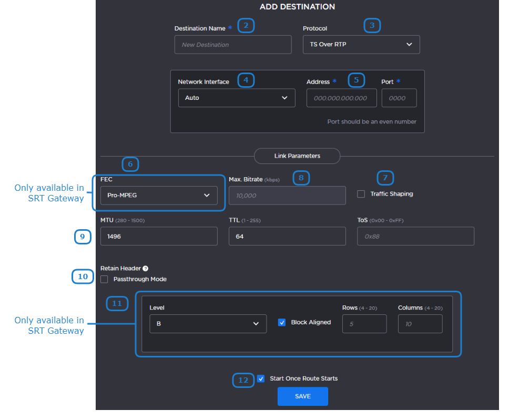Click the ToS hex input field

click(x=415, y=237)
